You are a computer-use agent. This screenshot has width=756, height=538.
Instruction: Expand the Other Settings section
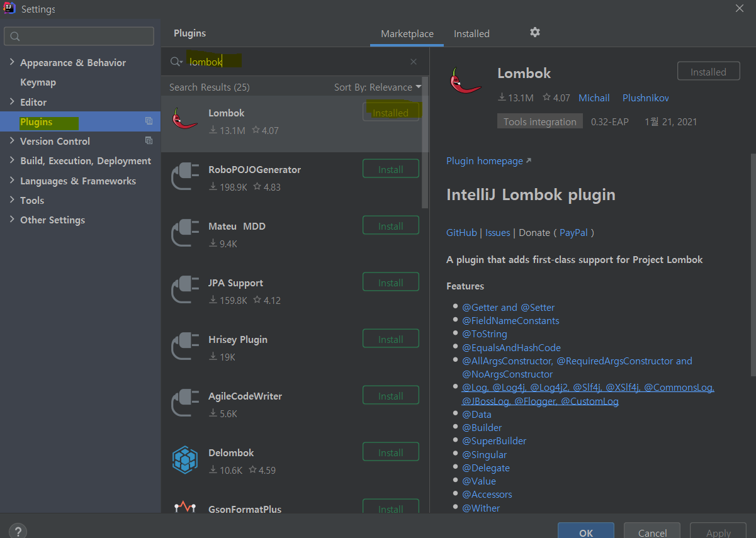12,220
